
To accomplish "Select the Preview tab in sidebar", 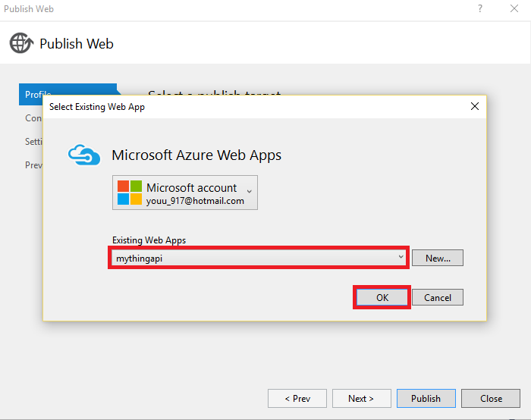I will tap(33, 165).
